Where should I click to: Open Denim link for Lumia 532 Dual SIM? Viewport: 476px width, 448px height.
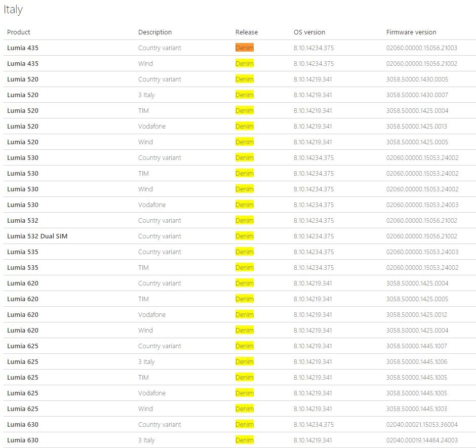coord(245,236)
